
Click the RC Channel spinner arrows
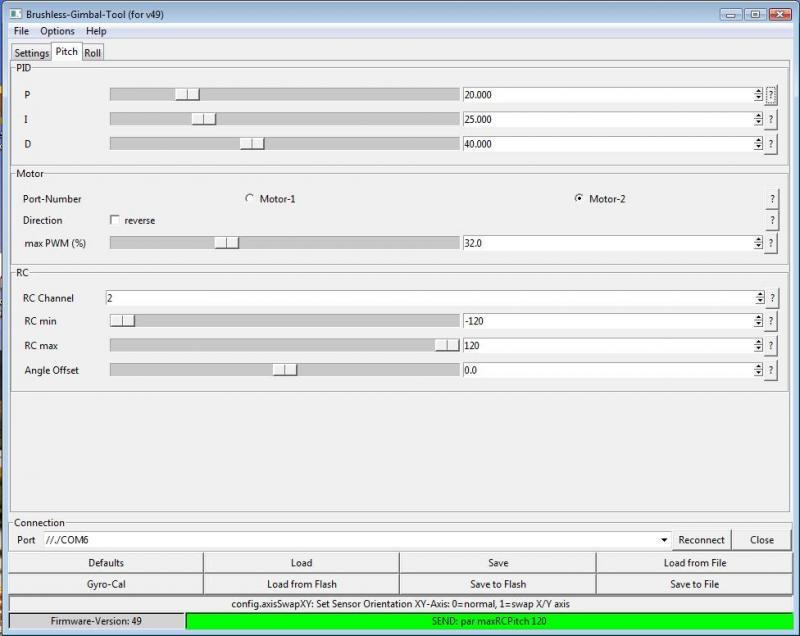759,298
